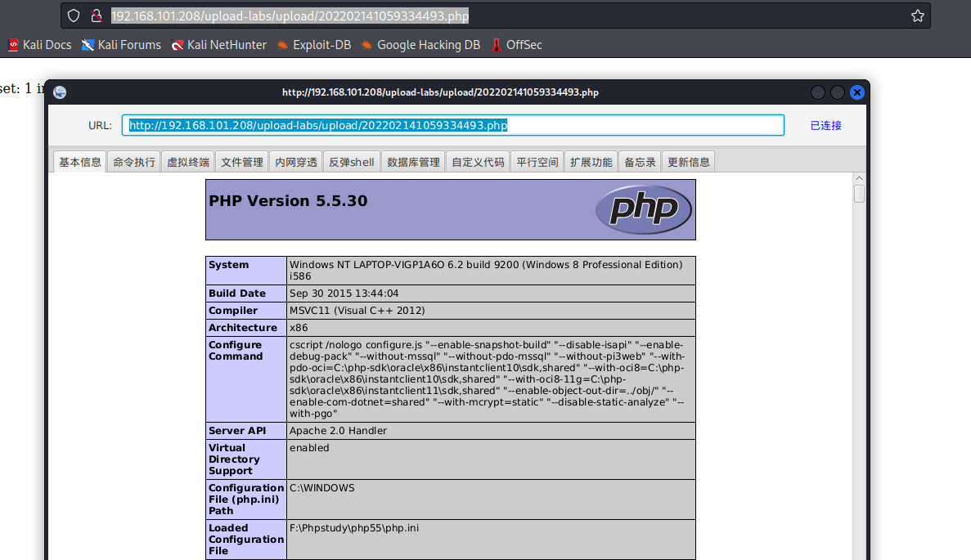Bookmark this page with the star icon
The width and height of the screenshot is (971, 560).
tap(918, 16)
